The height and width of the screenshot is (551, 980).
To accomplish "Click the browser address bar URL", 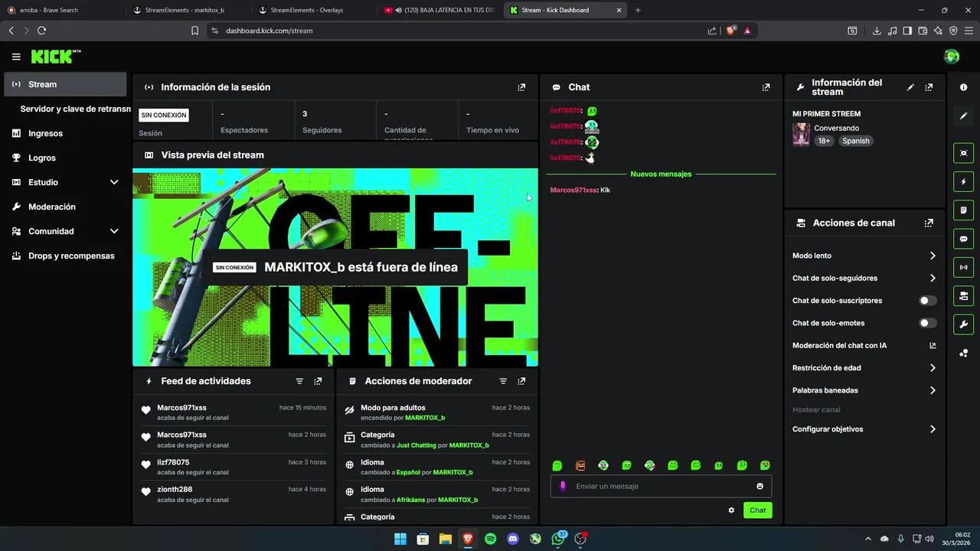I will coord(269,31).
